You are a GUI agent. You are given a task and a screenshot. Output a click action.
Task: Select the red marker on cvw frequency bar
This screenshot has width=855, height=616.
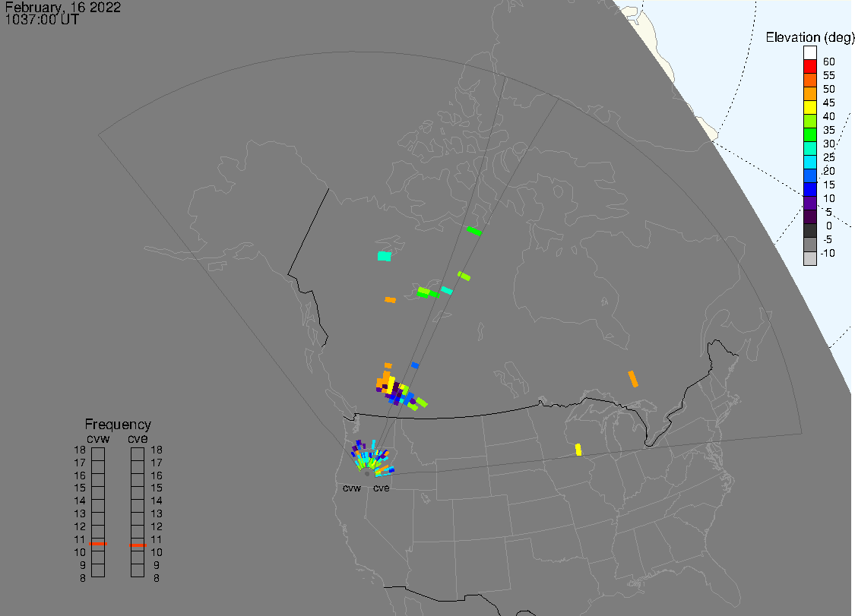(x=98, y=544)
